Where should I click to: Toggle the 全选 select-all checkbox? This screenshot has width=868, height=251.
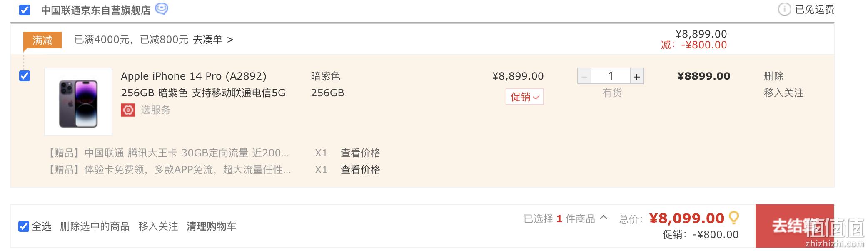click(x=24, y=226)
